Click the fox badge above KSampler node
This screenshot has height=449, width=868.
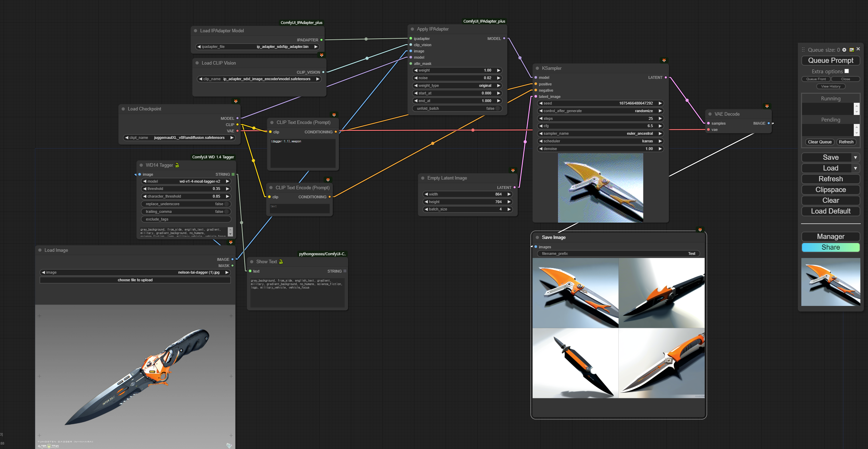tap(664, 60)
